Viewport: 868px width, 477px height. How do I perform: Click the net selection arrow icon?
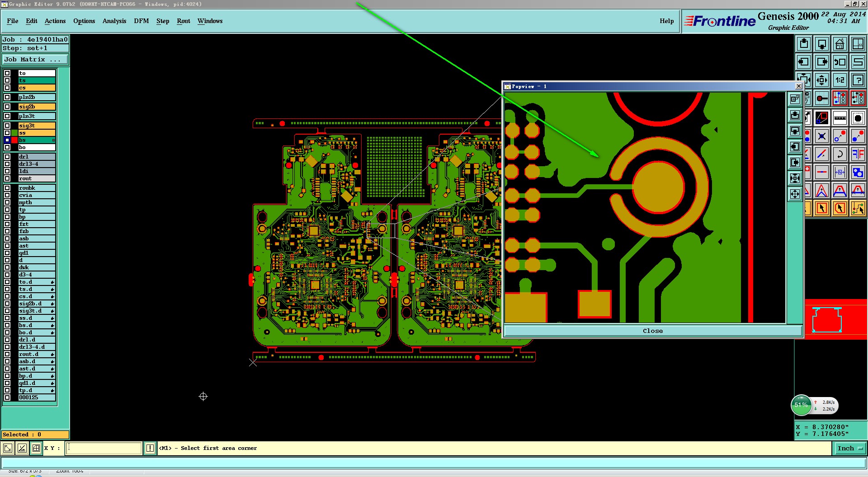858,208
